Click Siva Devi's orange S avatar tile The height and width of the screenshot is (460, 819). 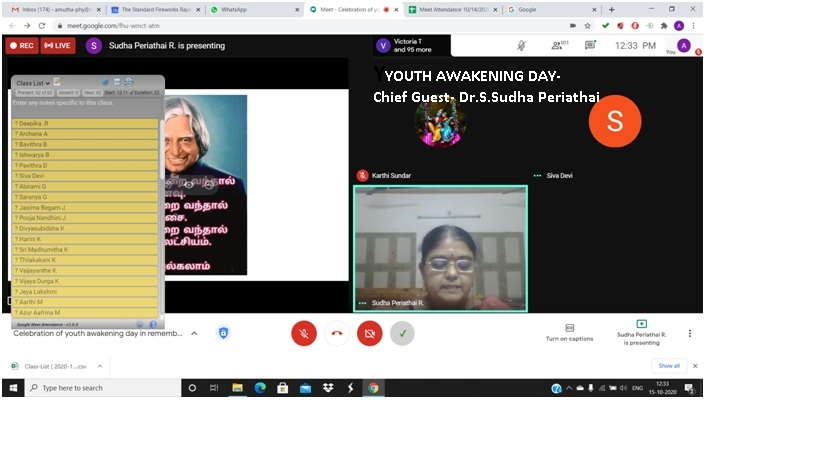[615, 121]
